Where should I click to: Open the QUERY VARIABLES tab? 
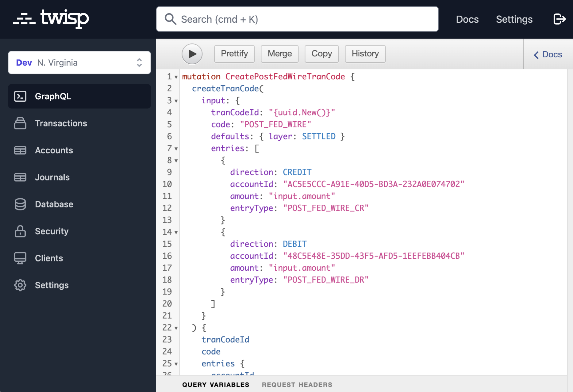(216, 384)
